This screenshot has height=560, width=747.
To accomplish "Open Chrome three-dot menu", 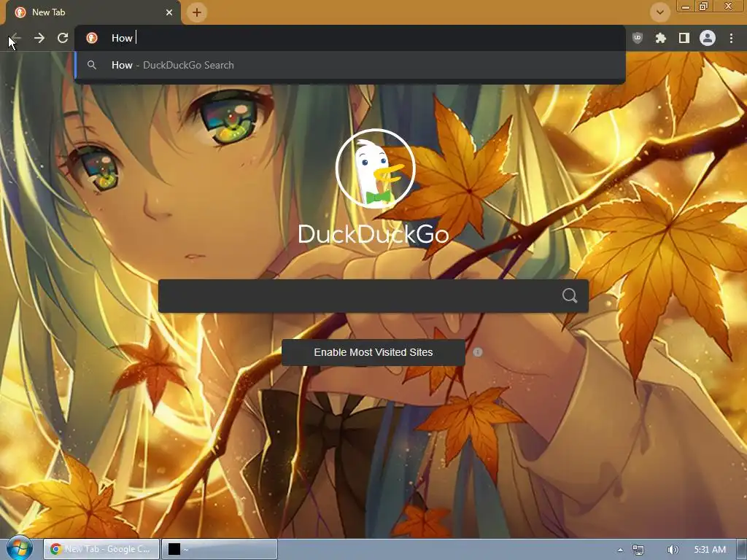I will [x=731, y=38].
